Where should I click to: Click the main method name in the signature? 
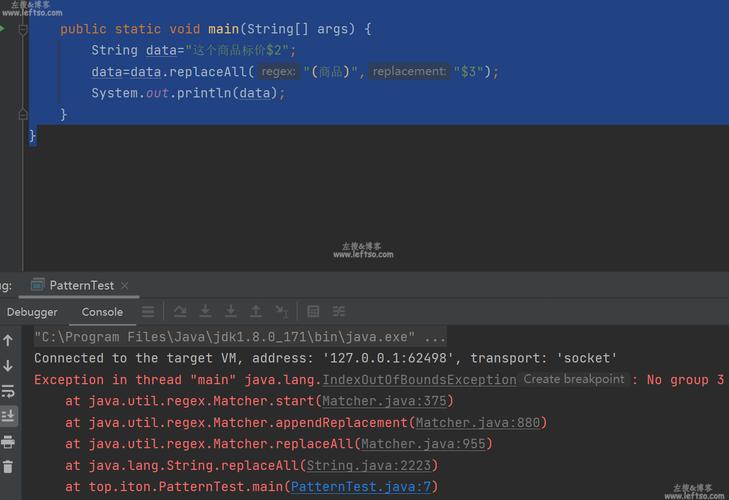point(223,29)
